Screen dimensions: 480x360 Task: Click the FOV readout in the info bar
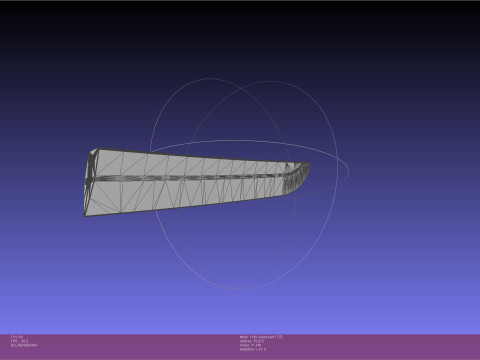[x=17, y=337]
